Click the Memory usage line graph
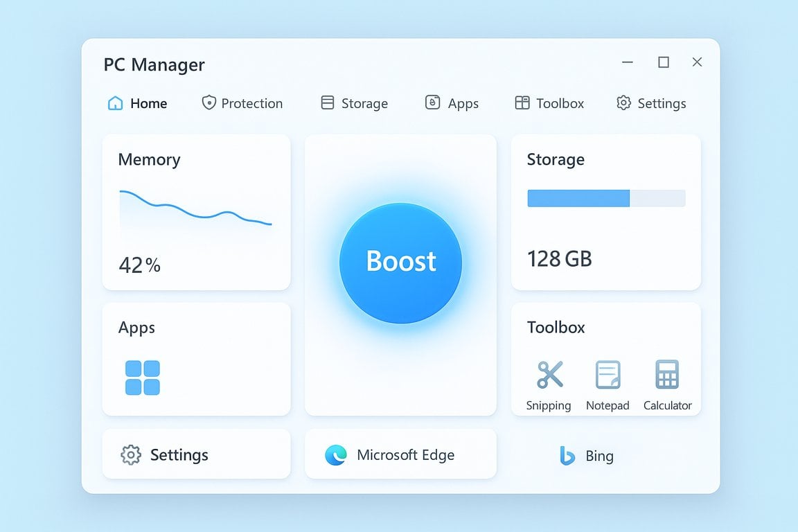The height and width of the screenshot is (532, 798). (x=195, y=209)
